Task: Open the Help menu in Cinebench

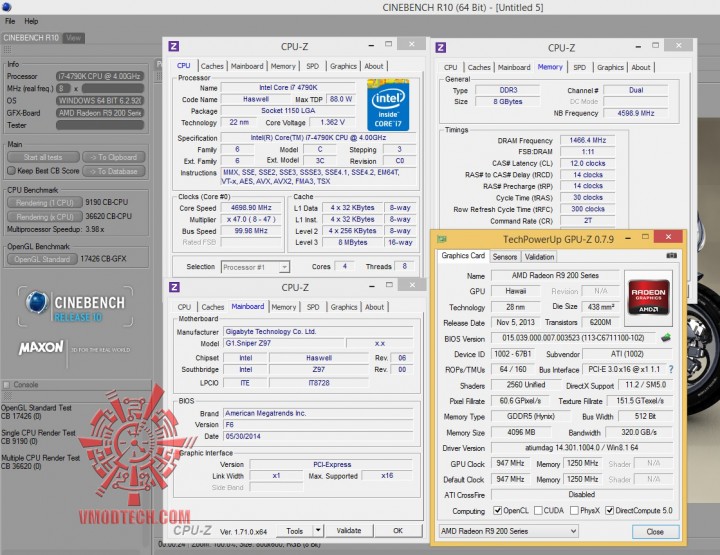Action: (x=31, y=21)
